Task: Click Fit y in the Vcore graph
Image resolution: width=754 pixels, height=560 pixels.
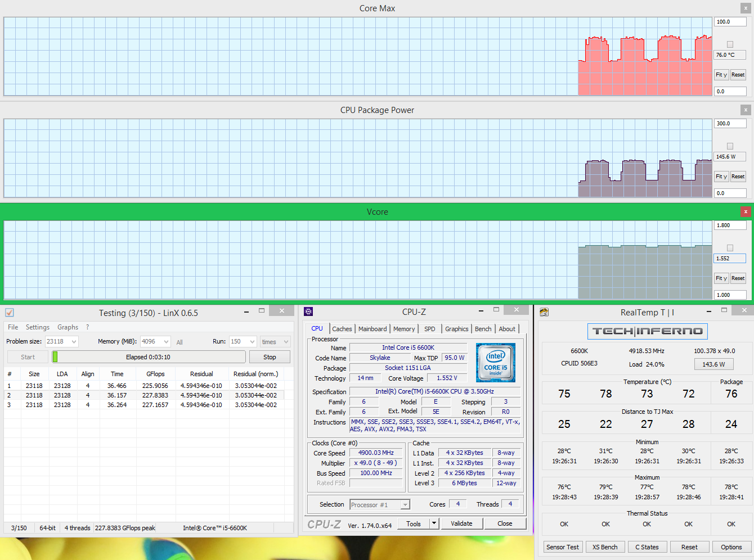Action: point(721,278)
